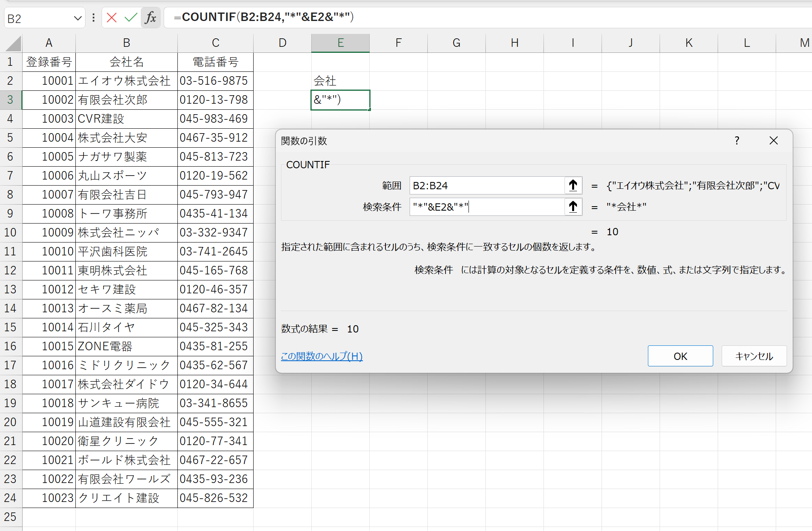Select column D header
This screenshot has width=812, height=531.
283,43
